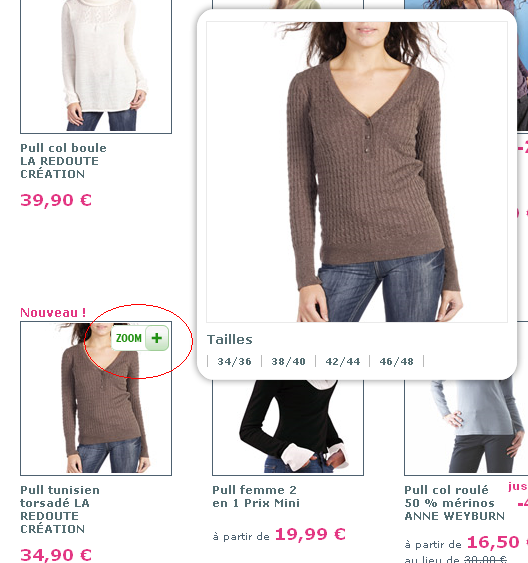This screenshot has width=528, height=563.
Task: Click the ZOOM label button
Action: 129,338
